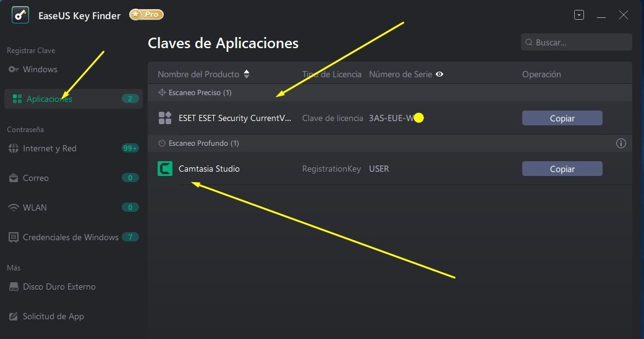Collapse the Escaneo Preciso (1) group

390,93
